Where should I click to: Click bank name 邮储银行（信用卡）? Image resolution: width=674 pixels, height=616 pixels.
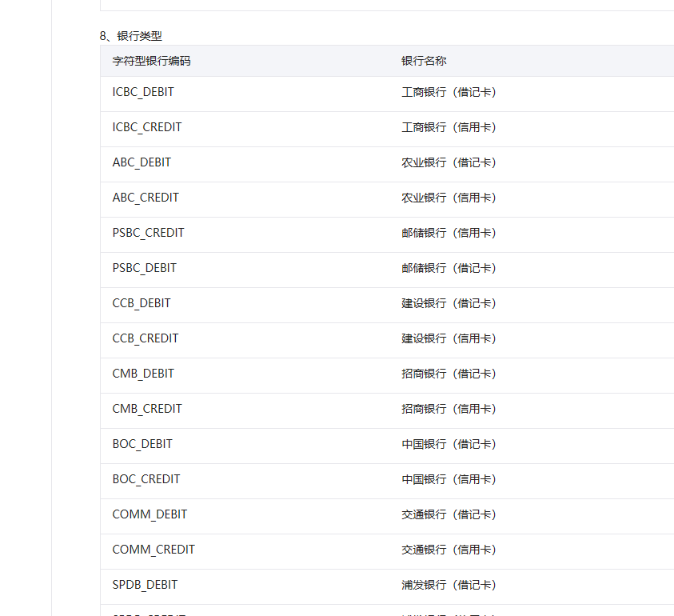pyautogui.click(x=449, y=233)
